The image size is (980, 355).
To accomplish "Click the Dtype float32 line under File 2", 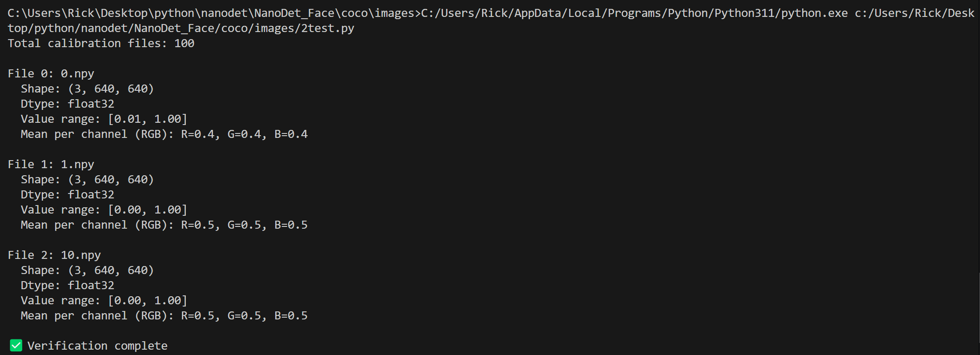I will [x=68, y=285].
